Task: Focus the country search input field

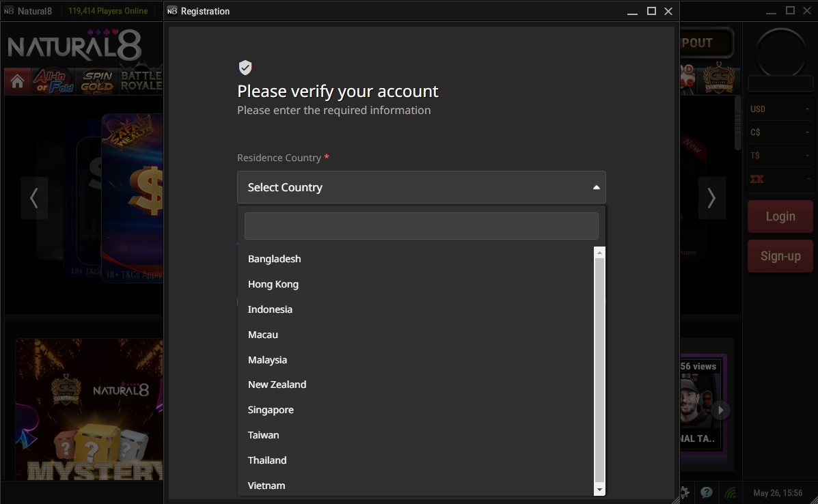Action: pyautogui.click(x=421, y=226)
